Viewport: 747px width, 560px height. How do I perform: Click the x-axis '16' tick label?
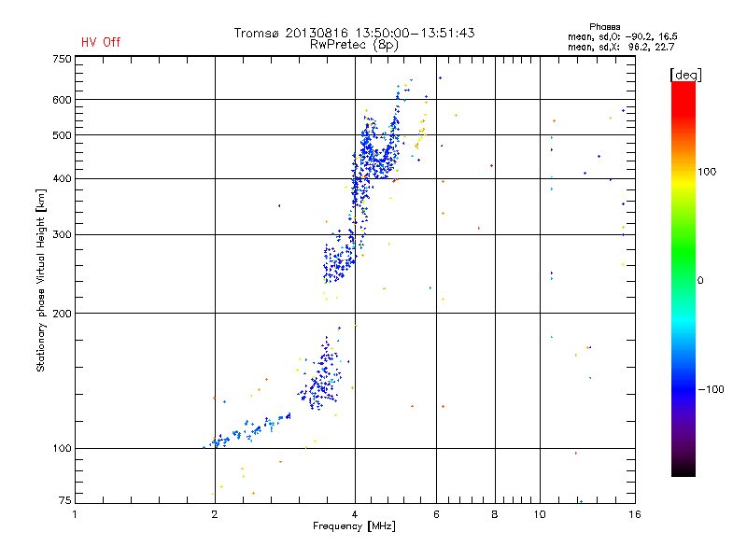click(635, 514)
